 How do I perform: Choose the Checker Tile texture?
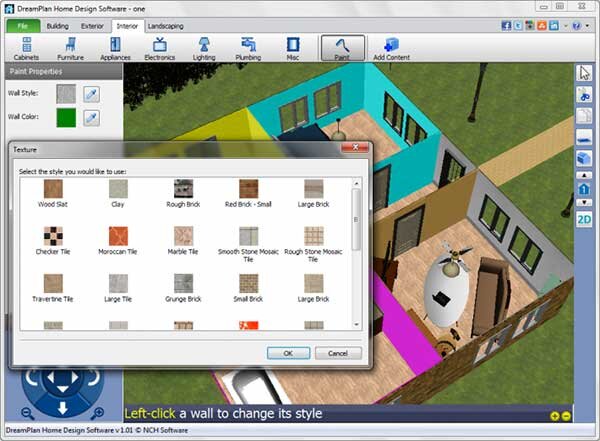[x=53, y=241]
